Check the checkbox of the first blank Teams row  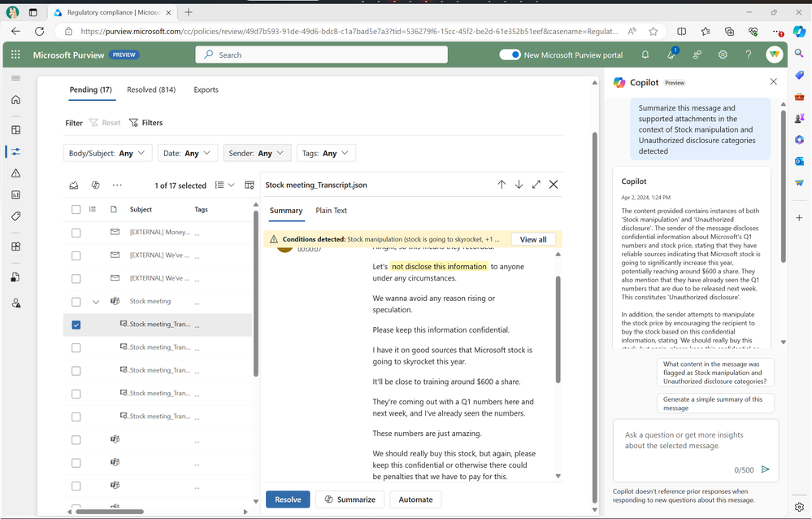[76, 439]
